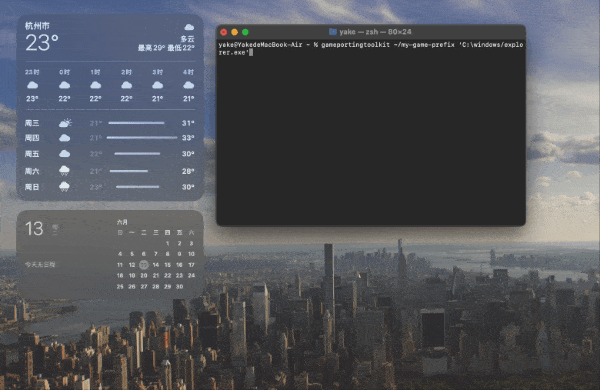
Task: Select date 21 in the calendar grid
Action: pyautogui.click(x=156, y=275)
